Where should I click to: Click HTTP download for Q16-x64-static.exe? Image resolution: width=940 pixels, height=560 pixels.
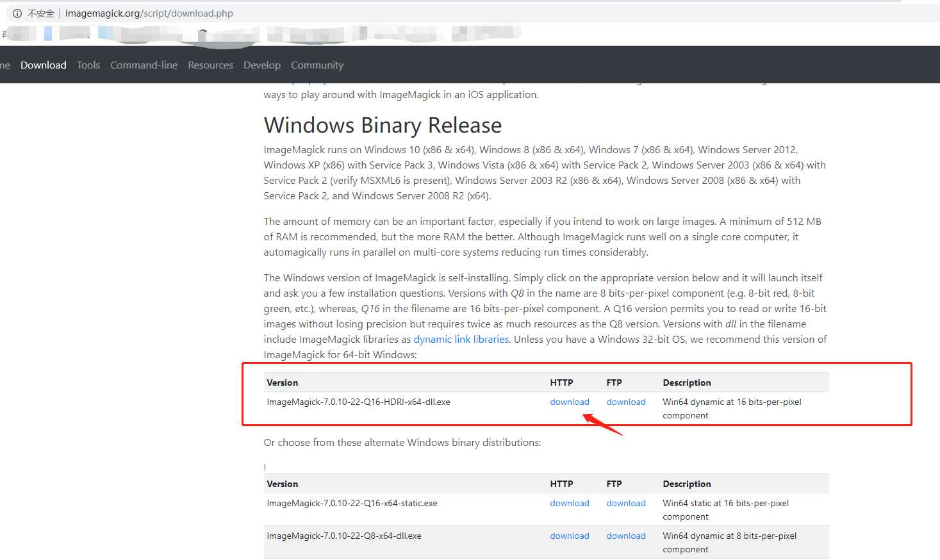(x=570, y=504)
